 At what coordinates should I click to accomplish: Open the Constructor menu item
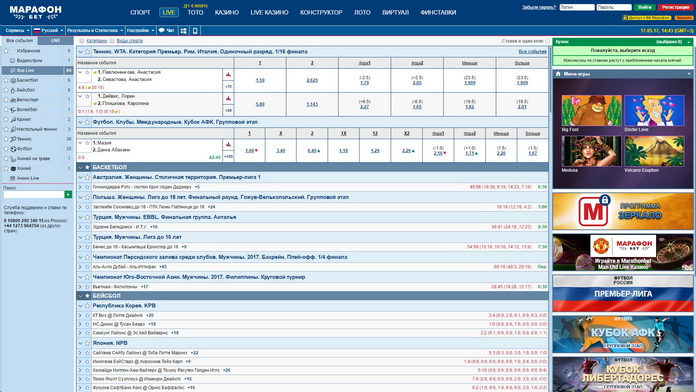(321, 12)
